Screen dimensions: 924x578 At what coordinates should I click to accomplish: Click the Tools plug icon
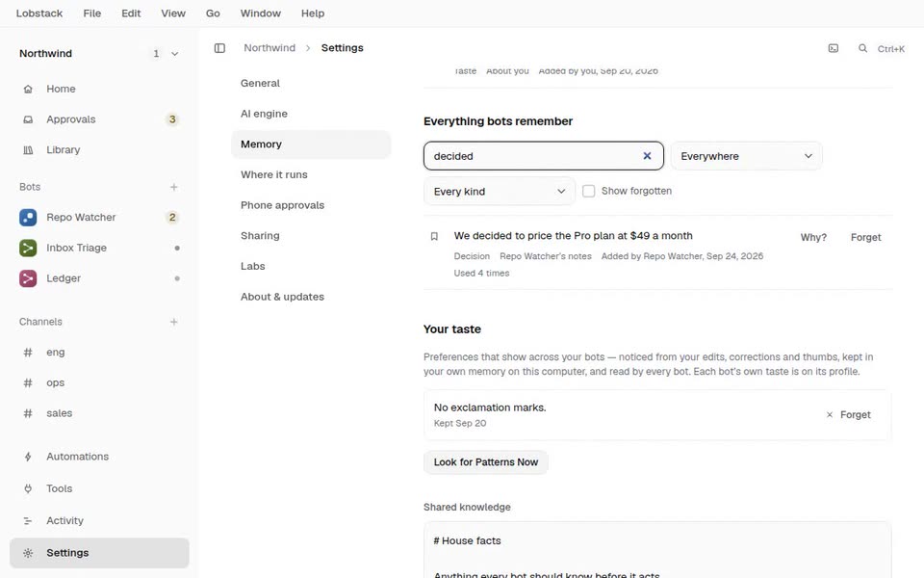[28, 489]
